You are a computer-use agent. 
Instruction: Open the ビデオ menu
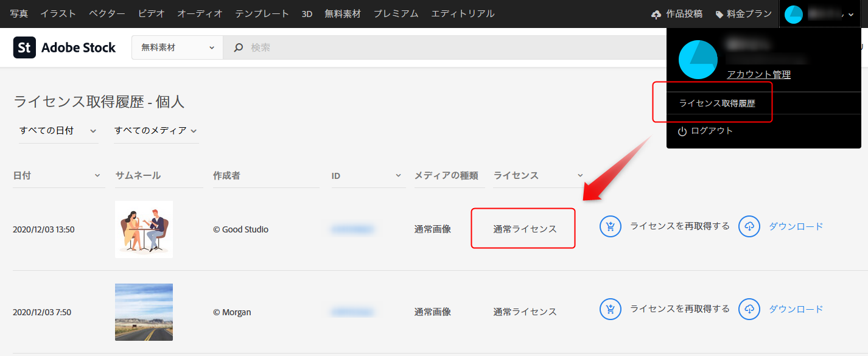(x=151, y=13)
